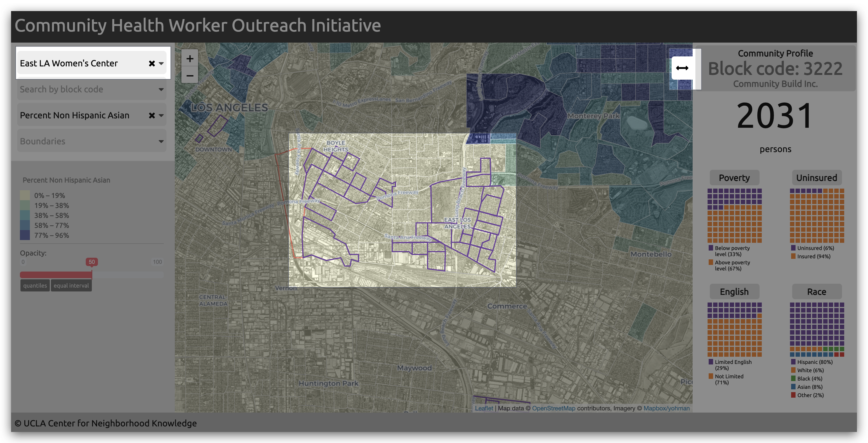Screen dimensions: 868x443
Task: Click the 77% – 96% legend color swatch
Action: (25, 235)
